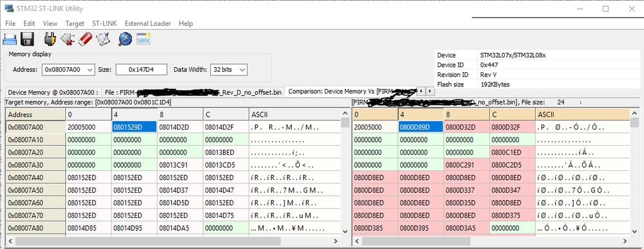644x249 pixels.
Task: Open the ST-LINK menu
Action: 104,23
